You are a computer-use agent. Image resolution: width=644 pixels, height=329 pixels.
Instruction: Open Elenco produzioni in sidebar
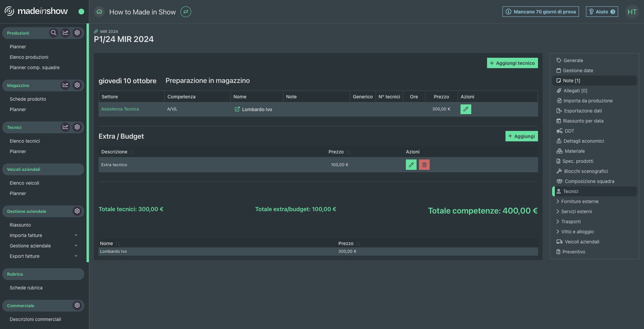coord(29,57)
